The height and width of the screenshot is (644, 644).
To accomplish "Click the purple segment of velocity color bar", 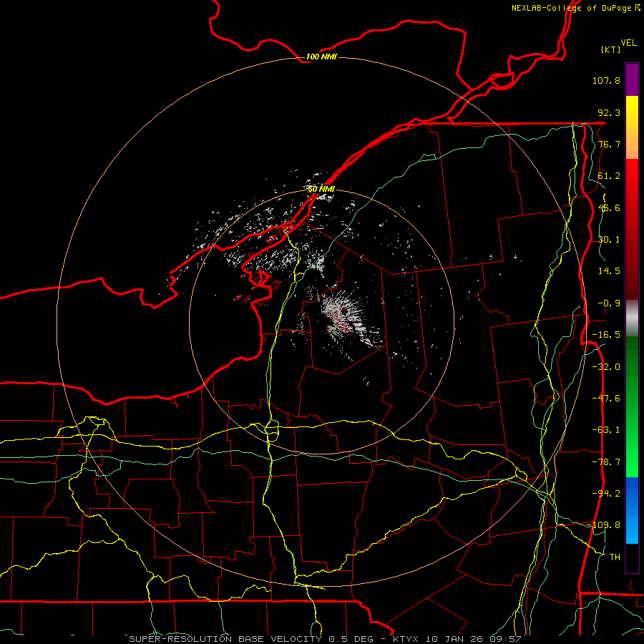I will coord(632,79).
